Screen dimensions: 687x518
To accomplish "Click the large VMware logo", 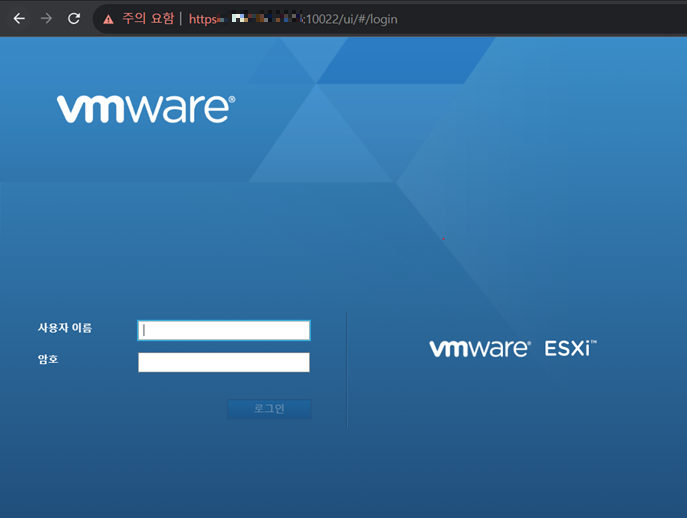I will click(146, 109).
